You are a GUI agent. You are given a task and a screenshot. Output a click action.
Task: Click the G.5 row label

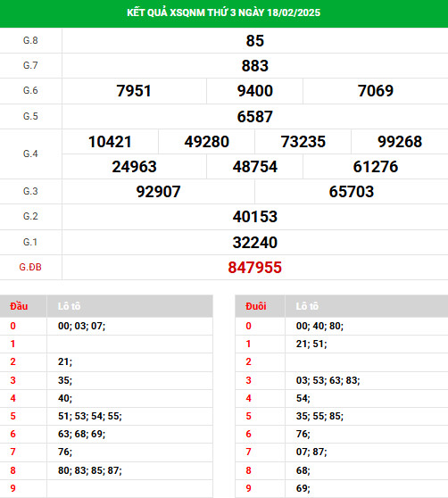coord(30,116)
